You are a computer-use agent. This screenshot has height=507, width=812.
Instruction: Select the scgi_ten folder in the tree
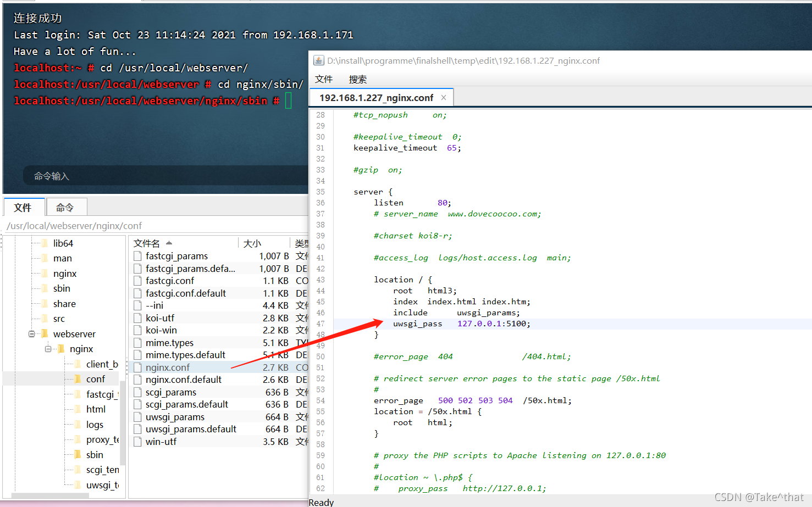click(x=102, y=470)
